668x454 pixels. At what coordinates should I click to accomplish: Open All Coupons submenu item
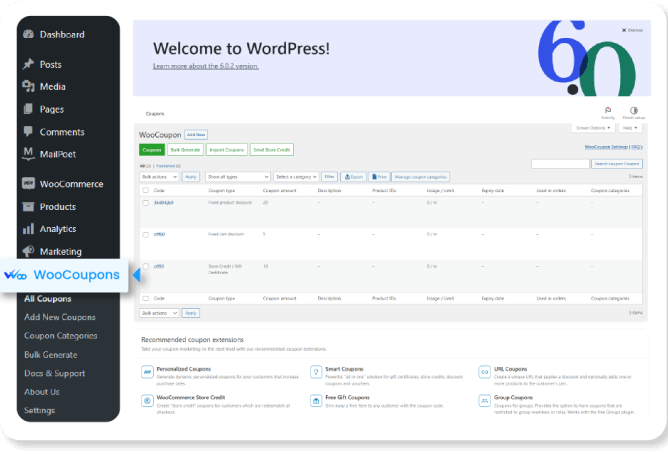(48, 299)
